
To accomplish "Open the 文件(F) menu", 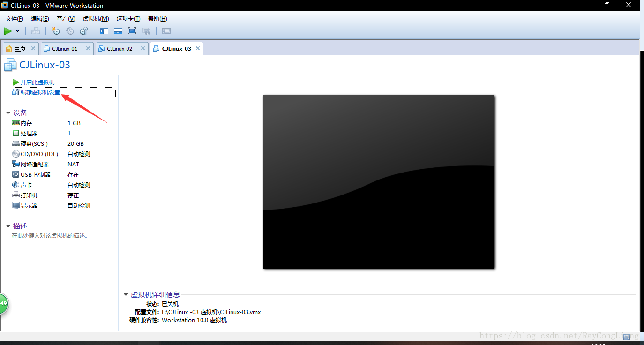I will tap(14, 19).
